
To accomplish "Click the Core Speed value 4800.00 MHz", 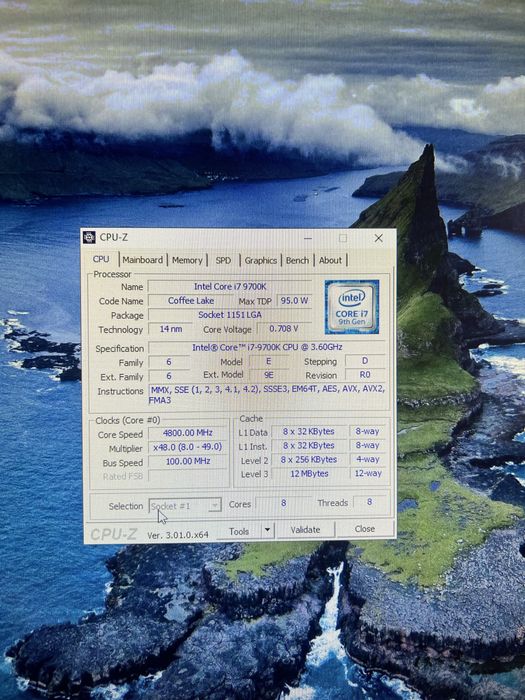I will (x=188, y=433).
